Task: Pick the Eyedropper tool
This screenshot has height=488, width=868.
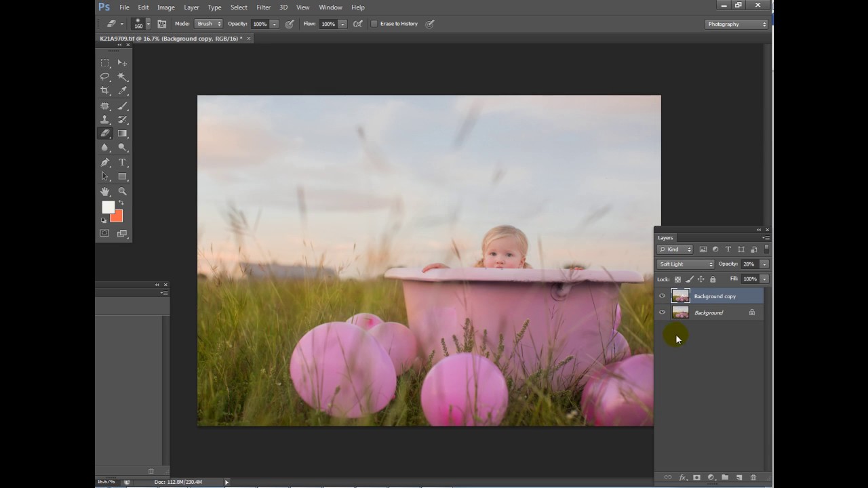Action: tap(123, 90)
